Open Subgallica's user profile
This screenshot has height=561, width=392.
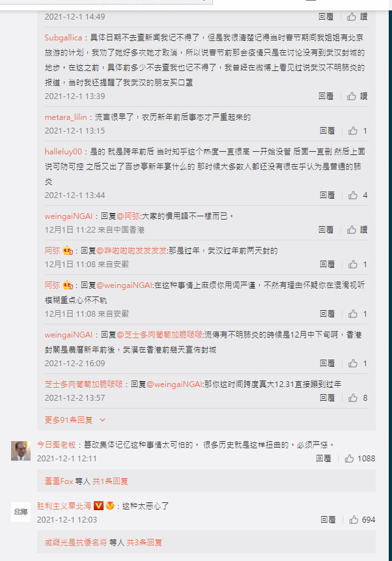(63, 38)
